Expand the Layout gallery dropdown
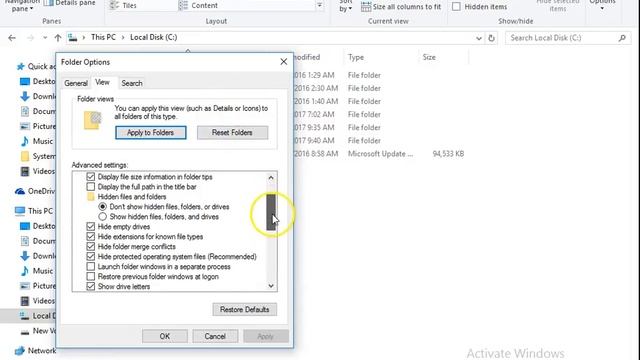Image resolution: width=640 pixels, height=360 pixels. (320, 6)
